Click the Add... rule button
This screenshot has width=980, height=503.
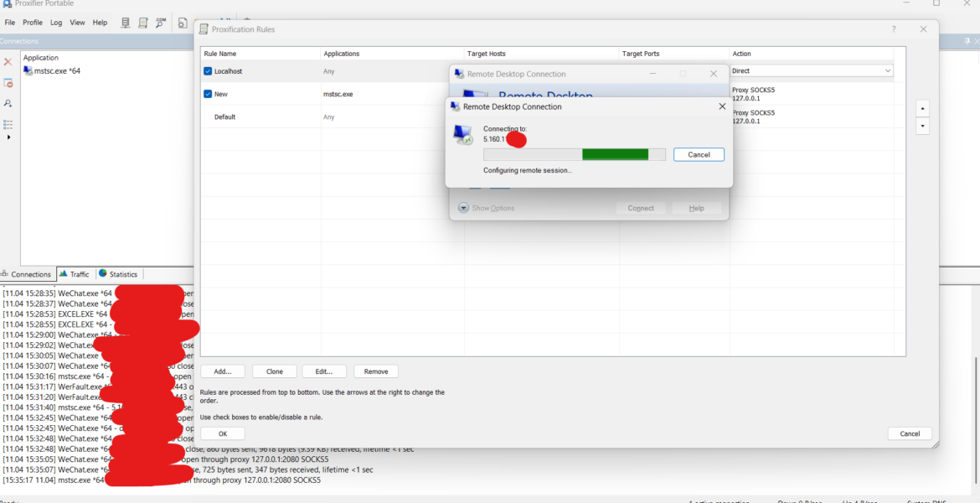(223, 371)
